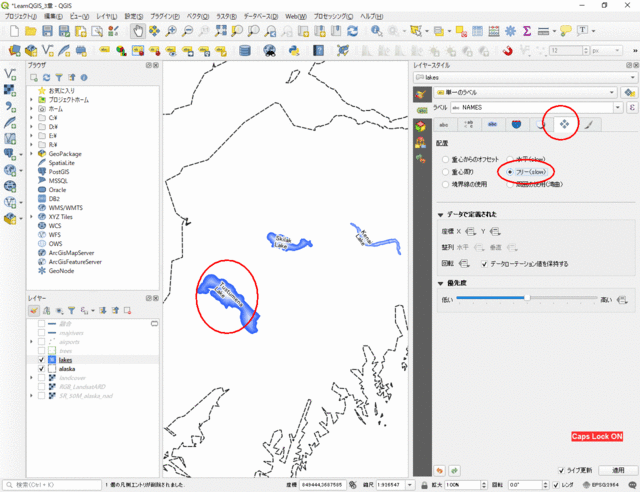Open the Data Source Manager icon
The image size is (640, 492).
[x=15, y=51]
